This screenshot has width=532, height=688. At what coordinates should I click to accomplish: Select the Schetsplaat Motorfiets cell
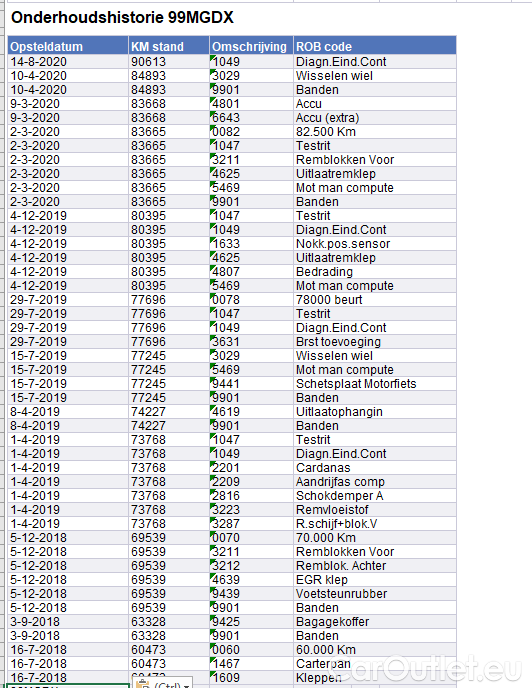point(375,383)
